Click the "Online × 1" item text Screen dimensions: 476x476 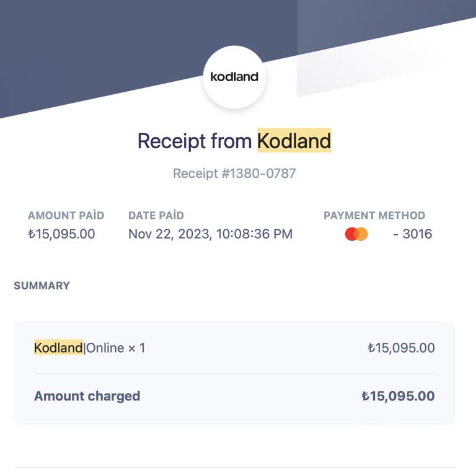coord(115,348)
